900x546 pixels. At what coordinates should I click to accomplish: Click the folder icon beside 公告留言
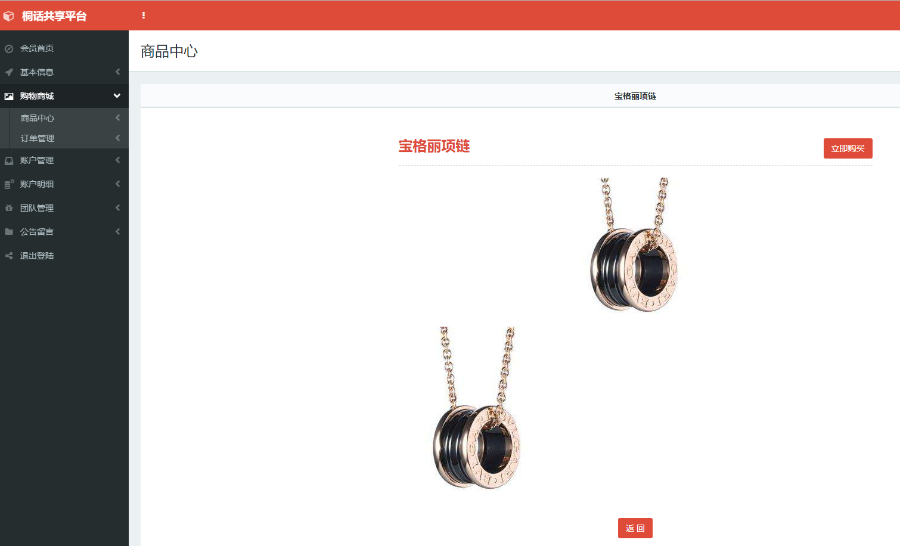pyautogui.click(x=9, y=232)
